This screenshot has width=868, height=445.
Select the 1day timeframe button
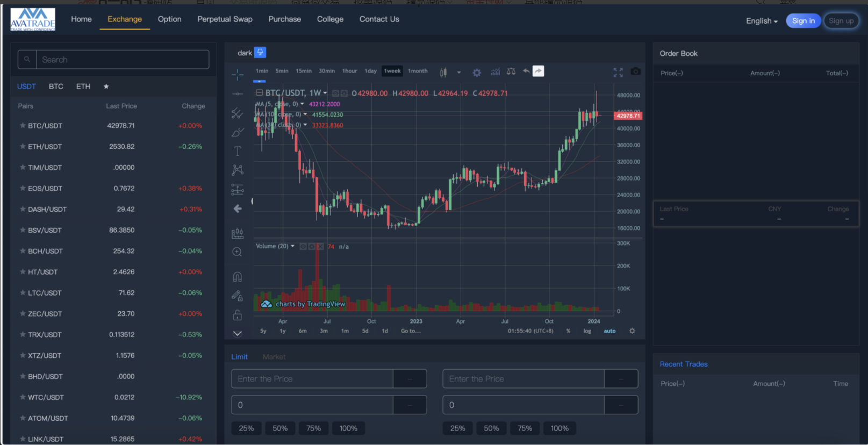(370, 71)
